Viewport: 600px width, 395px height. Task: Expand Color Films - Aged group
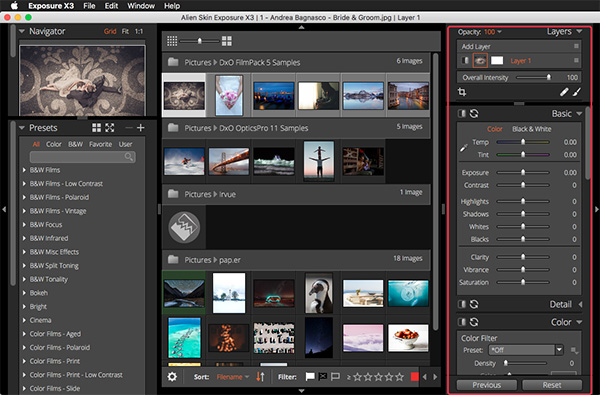[24, 334]
